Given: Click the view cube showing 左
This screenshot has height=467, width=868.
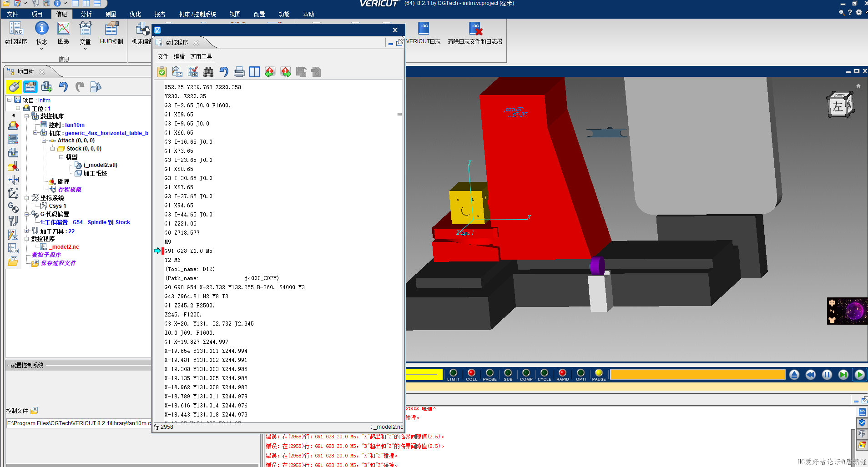Looking at the screenshot, I should (x=839, y=105).
